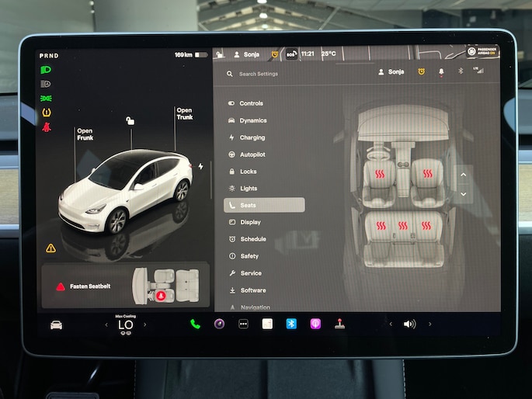Image resolution: width=532 pixels, height=399 pixels.
Task: Unlock car via padlock above vehicle
Action: pyautogui.click(x=130, y=120)
